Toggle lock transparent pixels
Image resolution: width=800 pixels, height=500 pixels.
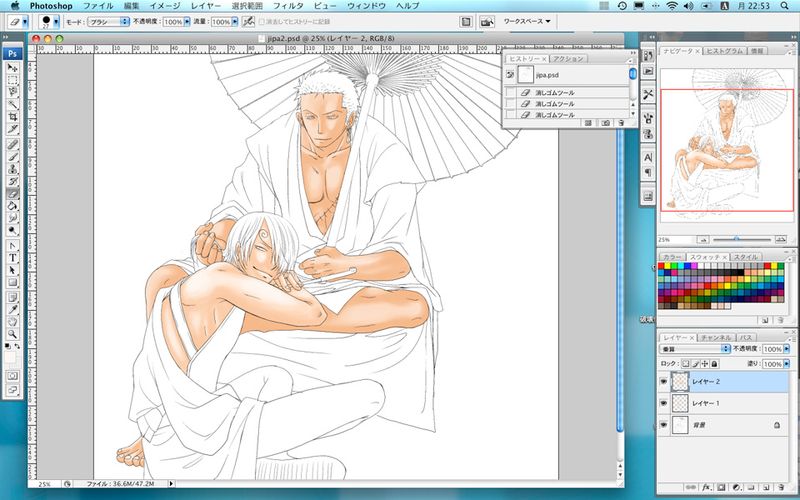coord(685,364)
